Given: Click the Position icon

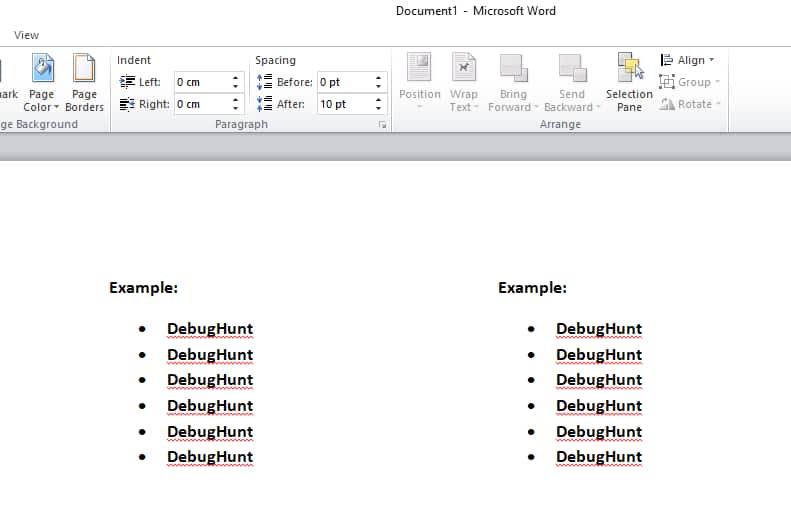Looking at the screenshot, I should point(419,70).
